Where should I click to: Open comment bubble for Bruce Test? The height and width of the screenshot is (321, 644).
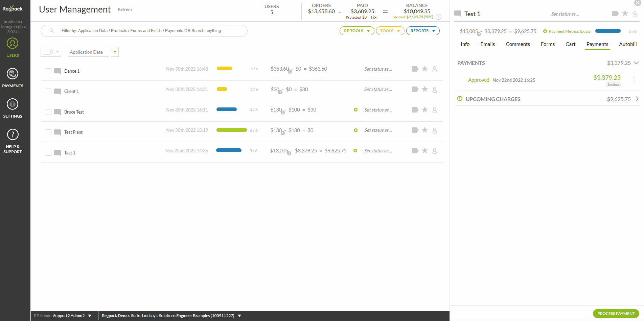coord(57,112)
